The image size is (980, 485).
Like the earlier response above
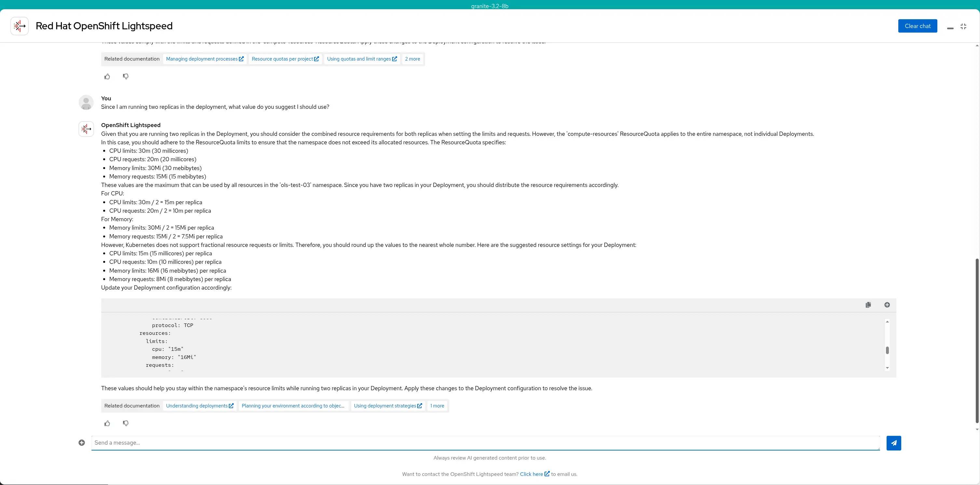pyautogui.click(x=107, y=77)
